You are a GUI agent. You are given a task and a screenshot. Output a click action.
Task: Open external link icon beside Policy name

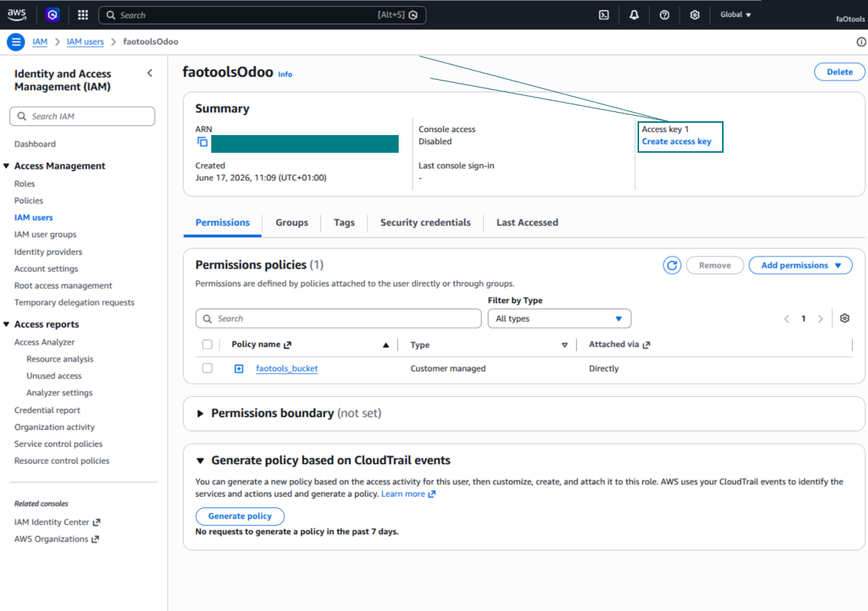(x=287, y=345)
